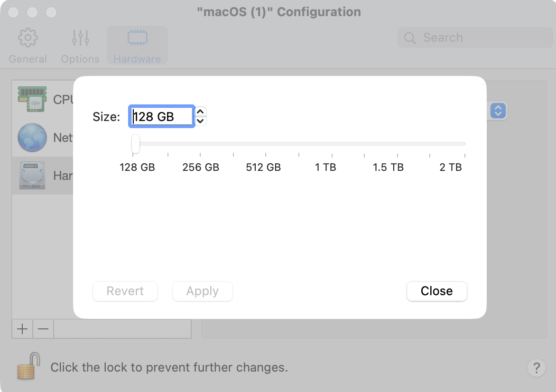Set the slider to the 1 TB mark
This screenshot has width=556, height=392.
click(x=332, y=144)
